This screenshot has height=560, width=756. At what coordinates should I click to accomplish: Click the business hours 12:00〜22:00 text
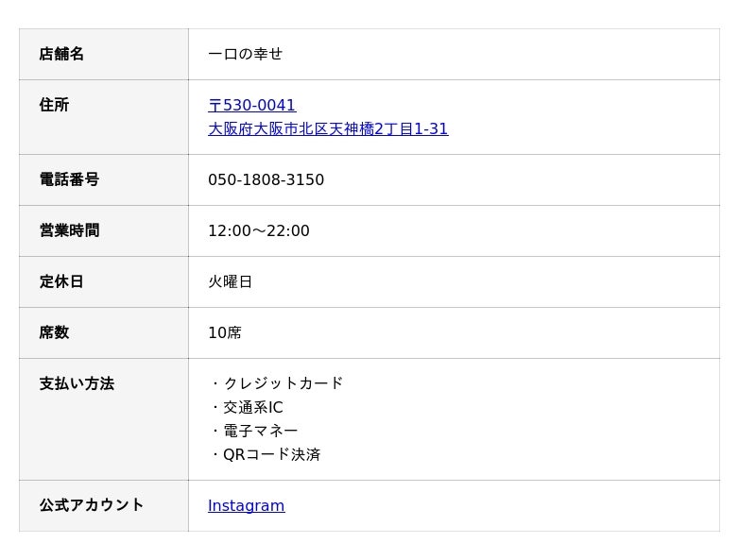tap(259, 231)
